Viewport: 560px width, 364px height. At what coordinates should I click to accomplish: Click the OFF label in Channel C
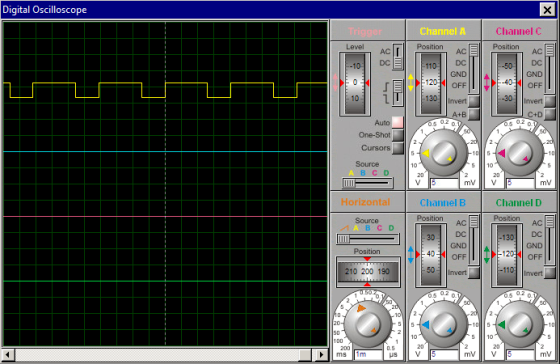(x=535, y=86)
